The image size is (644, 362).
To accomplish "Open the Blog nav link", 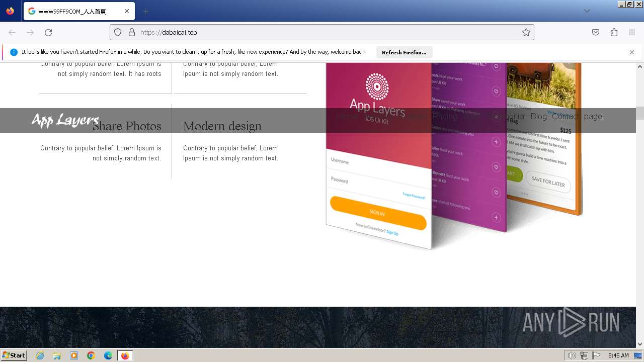I will [x=538, y=116].
